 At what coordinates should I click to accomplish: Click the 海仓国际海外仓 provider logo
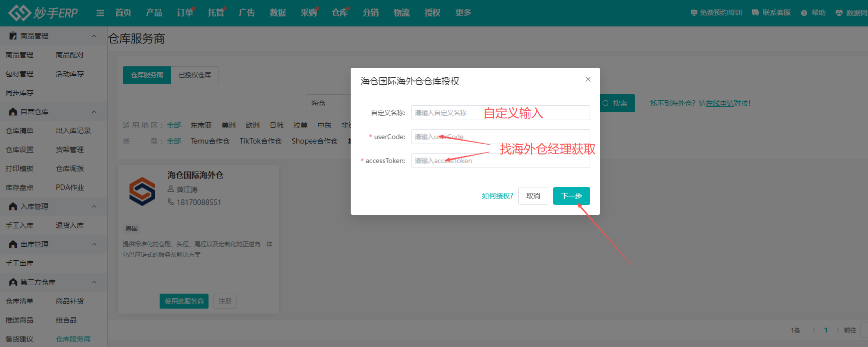pos(142,191)
